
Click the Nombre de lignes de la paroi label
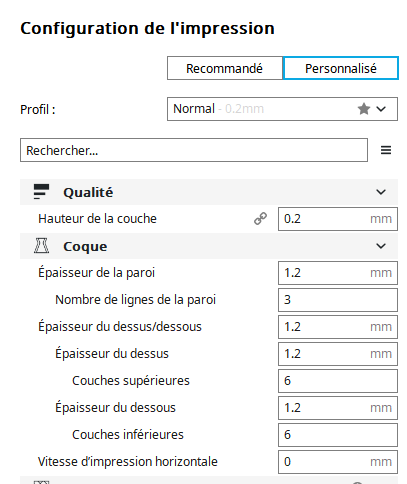[x=136, y=300]
